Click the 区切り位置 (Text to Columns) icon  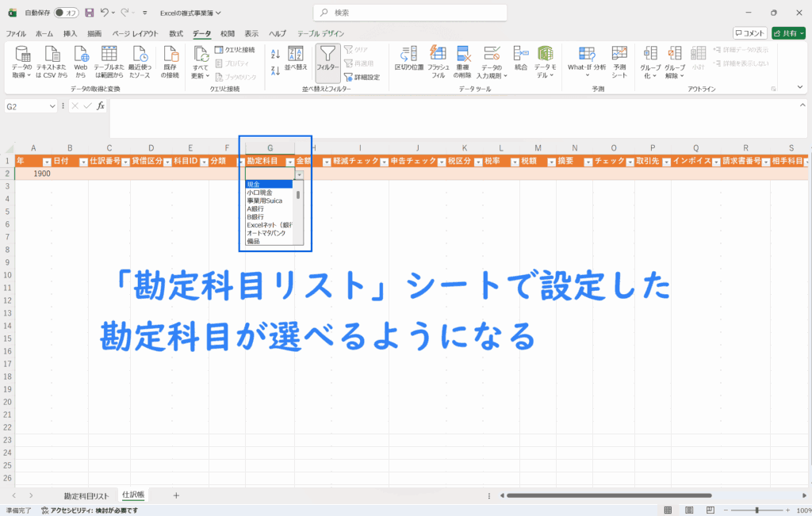(409, 54)
